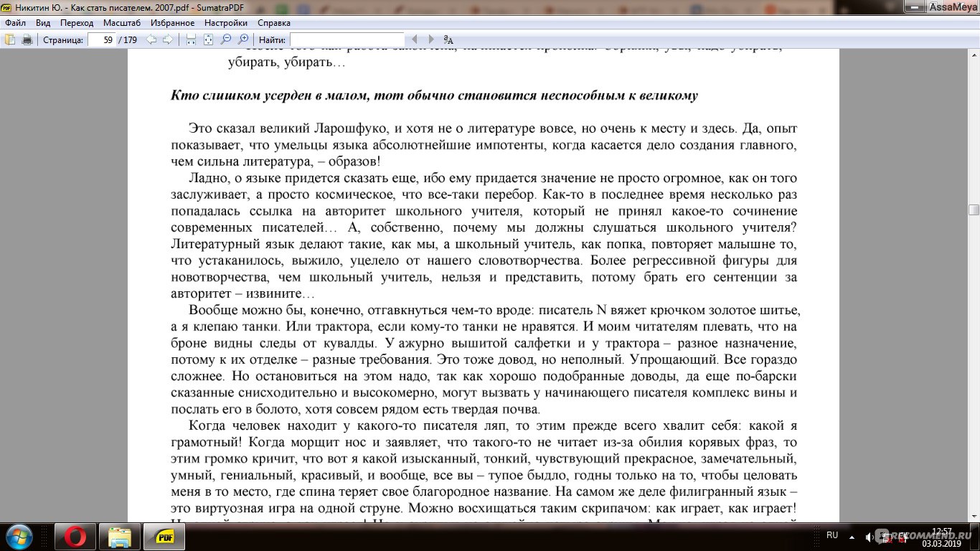Open the Избранное menu
Image resolution: width=980 pixels, height=551 pixels.
pyautogui.click(x=172, y=23)
